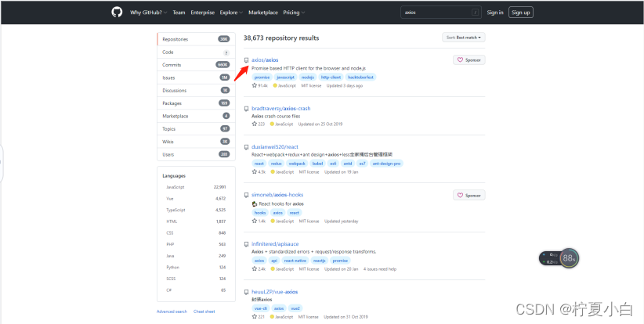The width and height of the screenshot is (644, 324).
Task: Expand the Pricing dropdown in header
Action: coord(294,13)
